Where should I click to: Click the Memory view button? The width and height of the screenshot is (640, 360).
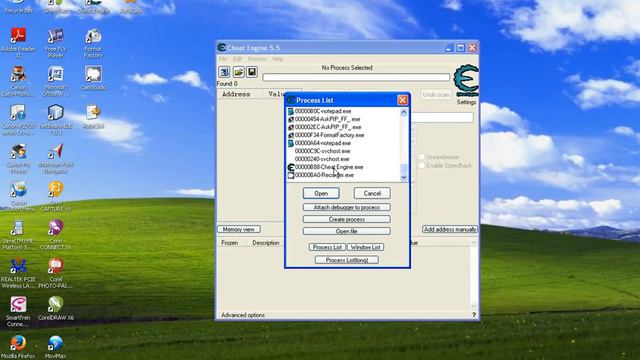(x=239, y=229)
